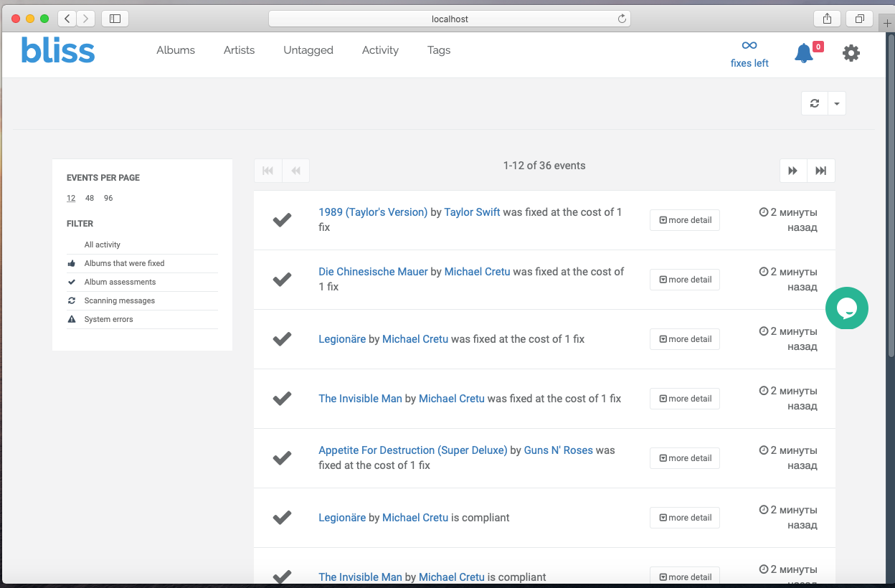The width and height of the screenshot is (895, 588).
Task: Show 96 events per page
Action: (x=108, y=198)
